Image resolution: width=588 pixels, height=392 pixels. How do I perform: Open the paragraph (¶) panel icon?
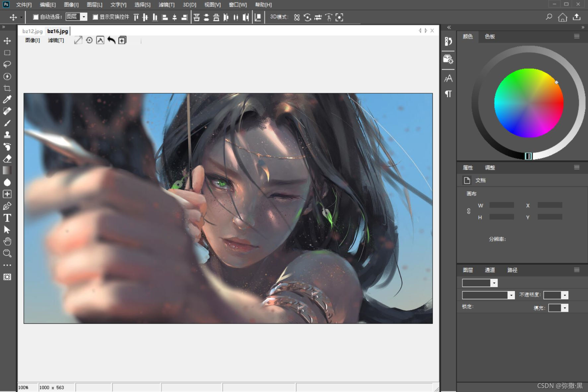pos(448,94)
